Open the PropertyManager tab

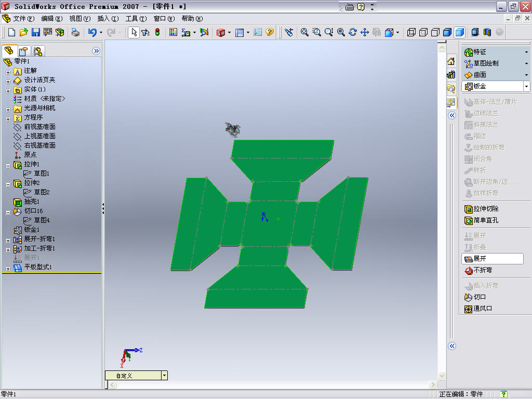coord(23,51)
